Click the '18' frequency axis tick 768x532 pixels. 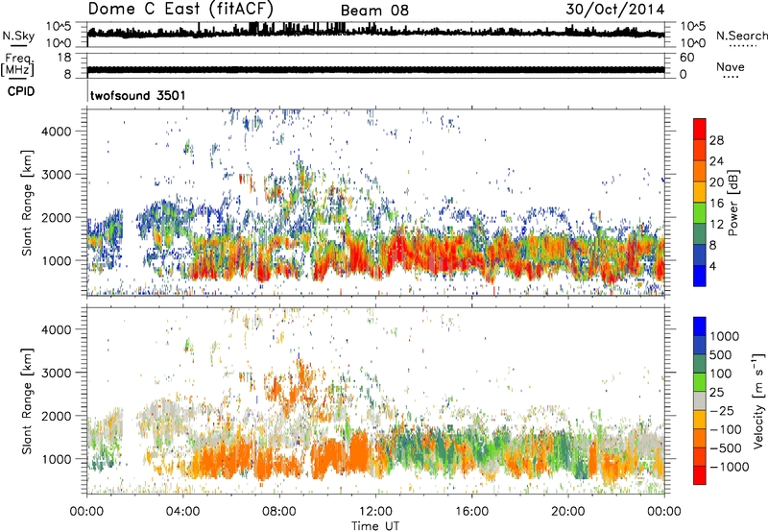[x=64, y=58]
